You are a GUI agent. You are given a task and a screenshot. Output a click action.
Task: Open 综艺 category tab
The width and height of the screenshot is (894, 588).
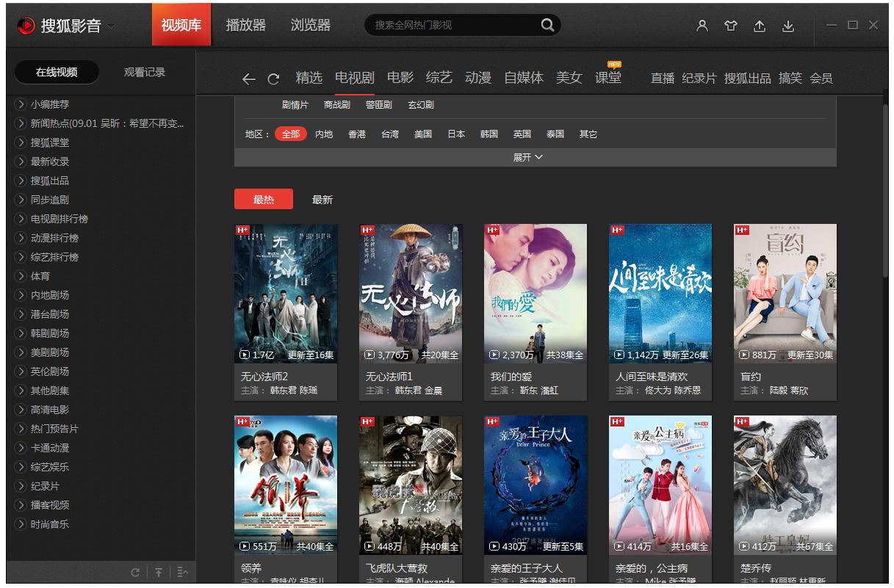(439, 78)
